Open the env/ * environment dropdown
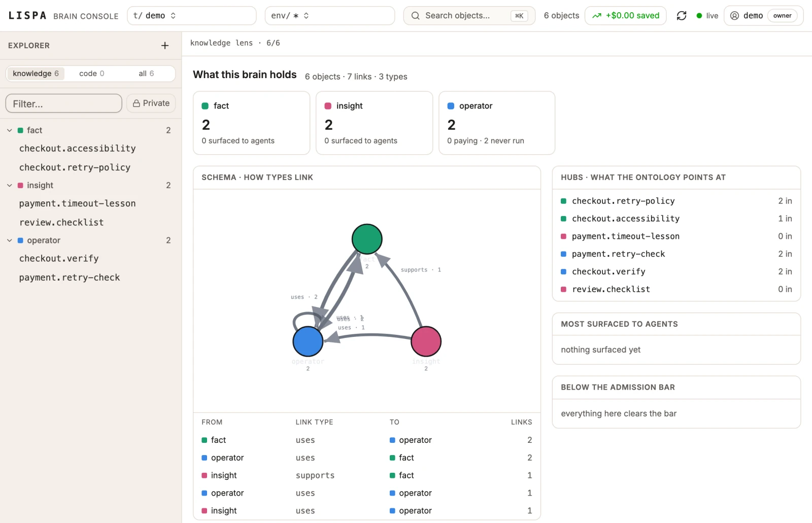Image resolution: width=812 pixels, height=523 pixels. [330, 16]
